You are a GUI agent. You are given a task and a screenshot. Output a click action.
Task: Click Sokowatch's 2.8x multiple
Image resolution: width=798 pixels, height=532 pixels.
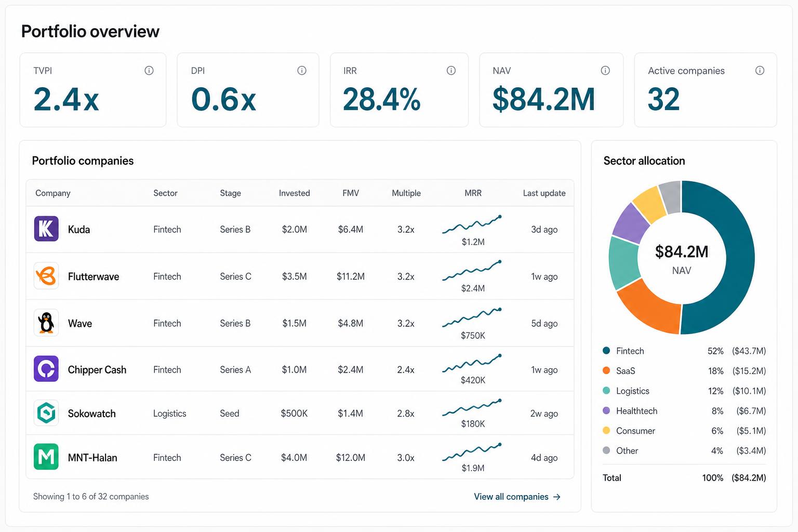coord(406,414)
